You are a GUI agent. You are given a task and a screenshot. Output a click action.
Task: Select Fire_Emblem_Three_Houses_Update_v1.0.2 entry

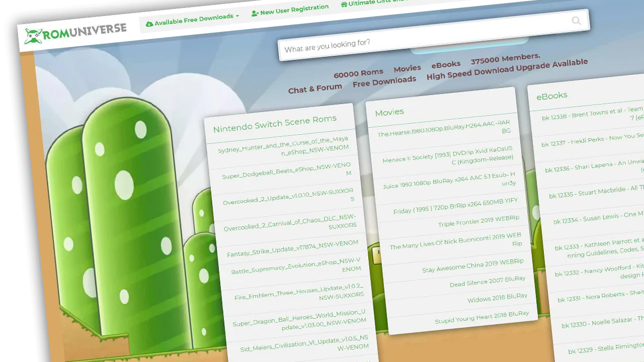(299, 294)
